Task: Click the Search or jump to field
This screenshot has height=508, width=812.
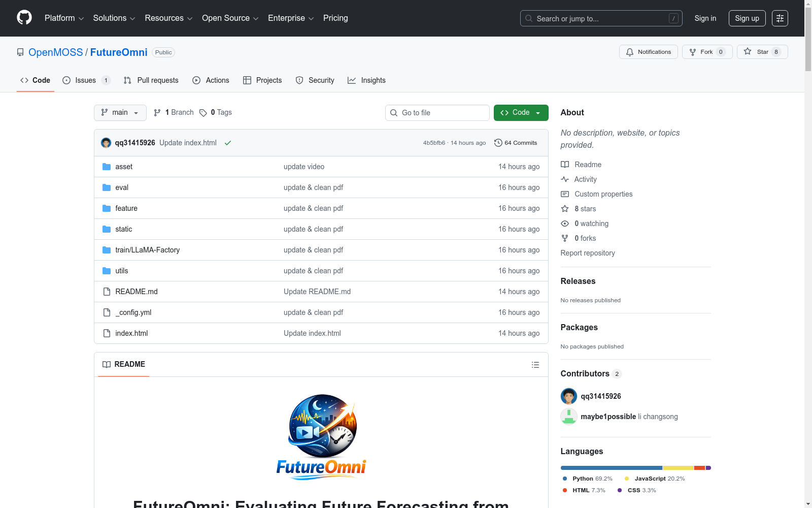Action: [x=601, y=18]
